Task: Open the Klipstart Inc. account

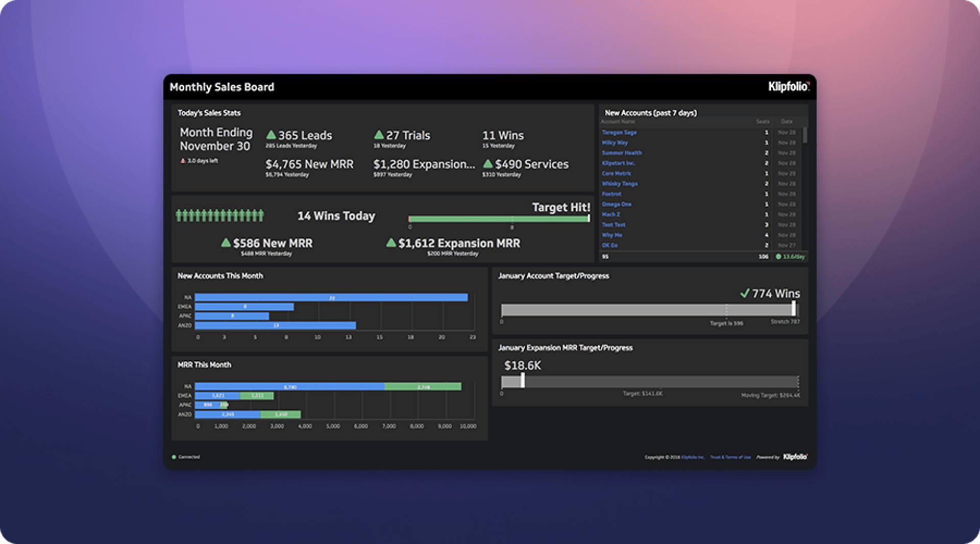Action: pos(619,163)
